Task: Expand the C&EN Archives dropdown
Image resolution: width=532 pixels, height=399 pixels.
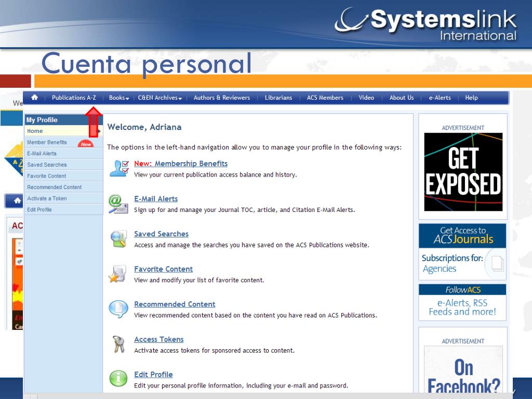Action: click(160, 98)
